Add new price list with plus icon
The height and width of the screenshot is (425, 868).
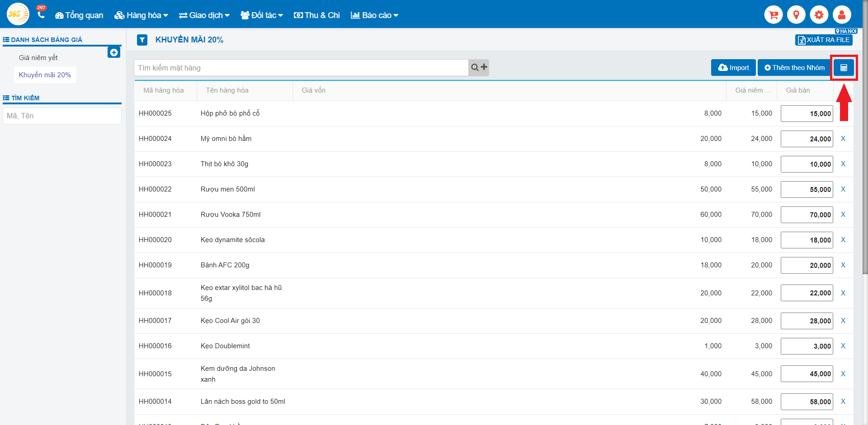point(114,52)
